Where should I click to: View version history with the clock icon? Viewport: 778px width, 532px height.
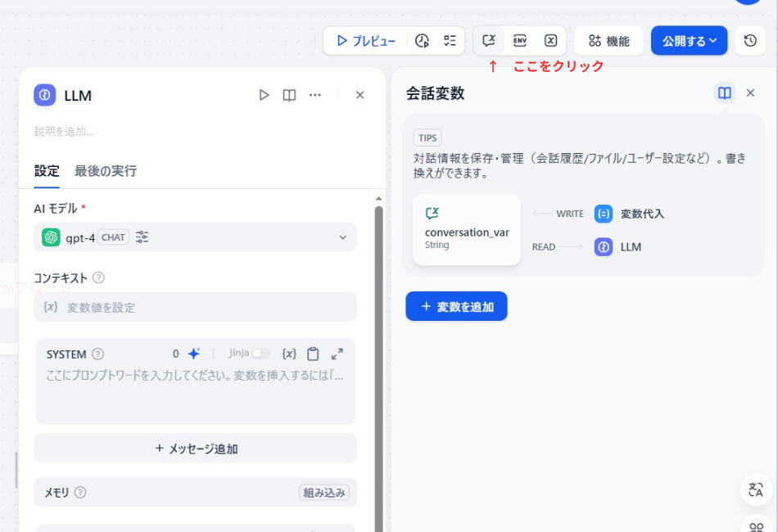click(750, 40)
